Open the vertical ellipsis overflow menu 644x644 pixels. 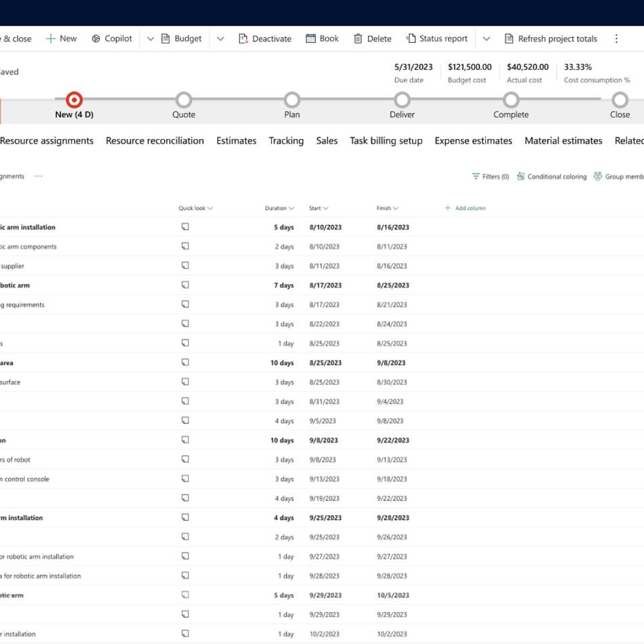(616, 39)
